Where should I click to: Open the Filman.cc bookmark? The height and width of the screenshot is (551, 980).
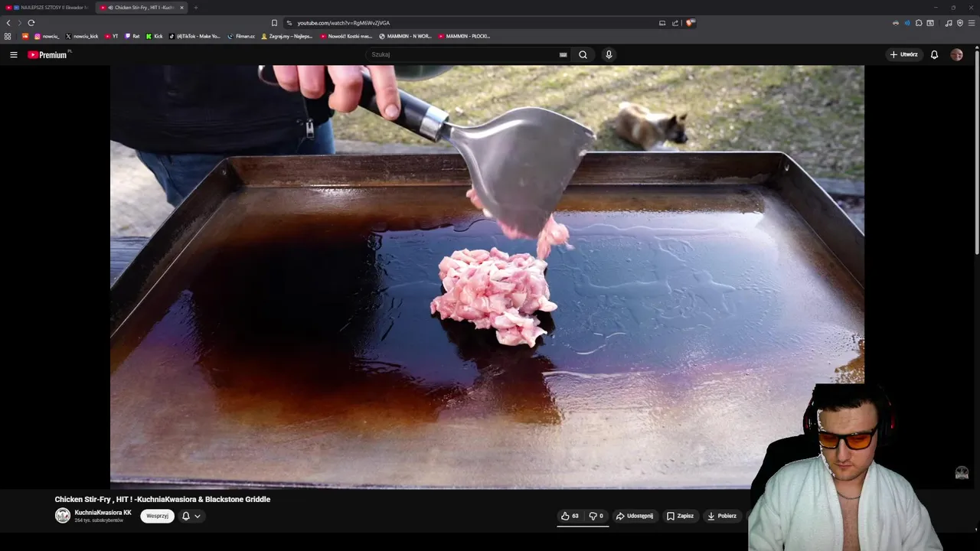click(x=241, y=36)
